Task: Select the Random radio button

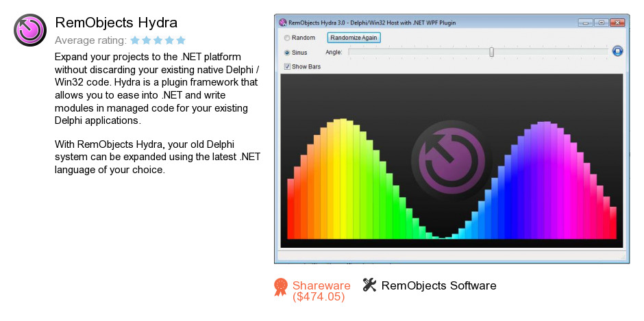Action: coord(287,38)
